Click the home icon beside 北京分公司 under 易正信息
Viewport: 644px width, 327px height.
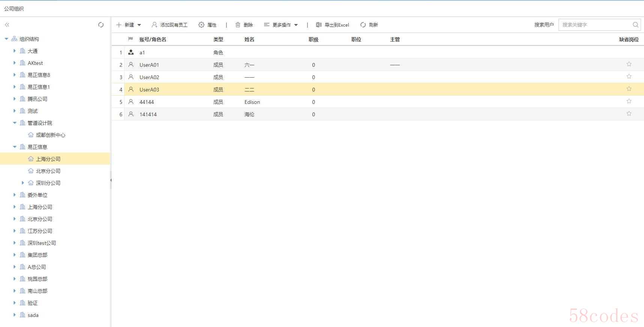tap(31, 171)
